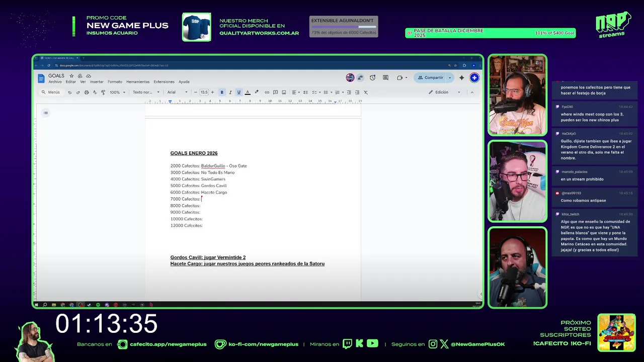
Task: Click the collaborator avatar in Docs header
Action: tap(350, 77)
